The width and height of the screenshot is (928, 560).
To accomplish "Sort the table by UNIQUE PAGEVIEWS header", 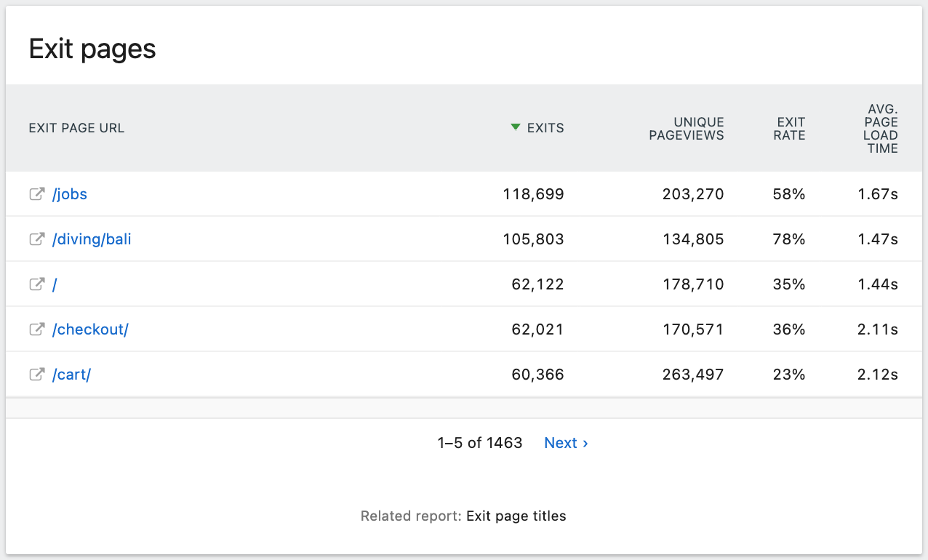I will click(x=686, y=128).
